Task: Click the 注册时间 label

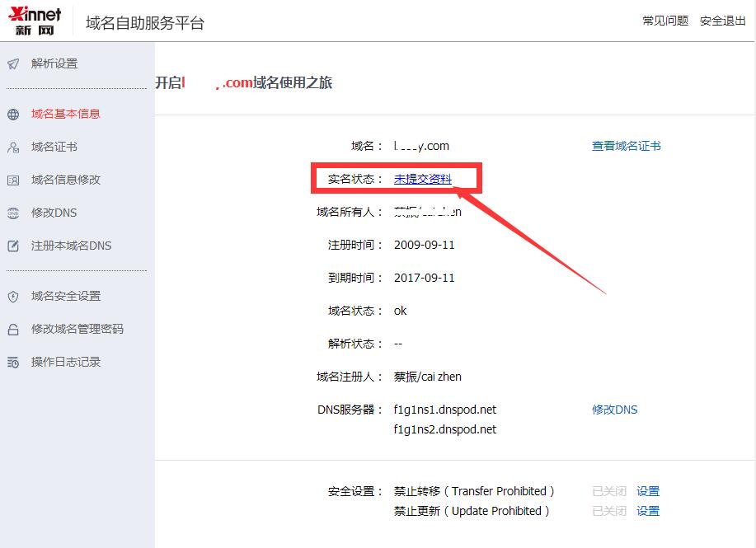Action: [x=355, y=245]
